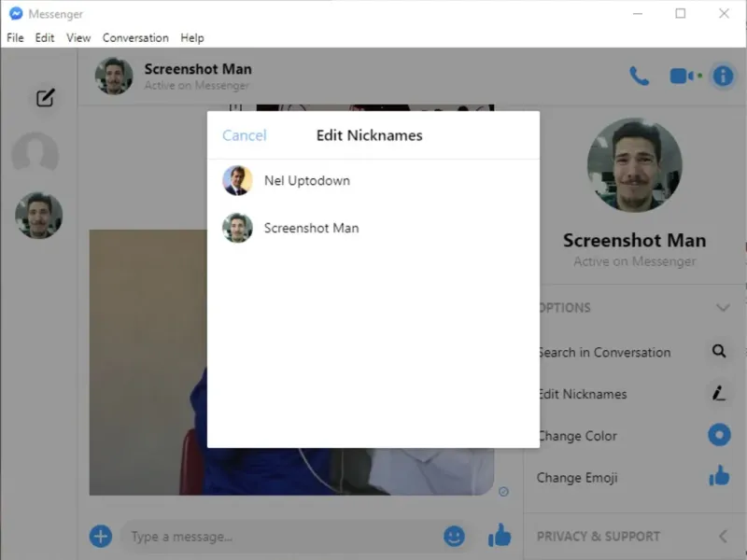This screenshot has width=747, height=560.
Task: Open the View menu
Action: [x=78, y=37]
